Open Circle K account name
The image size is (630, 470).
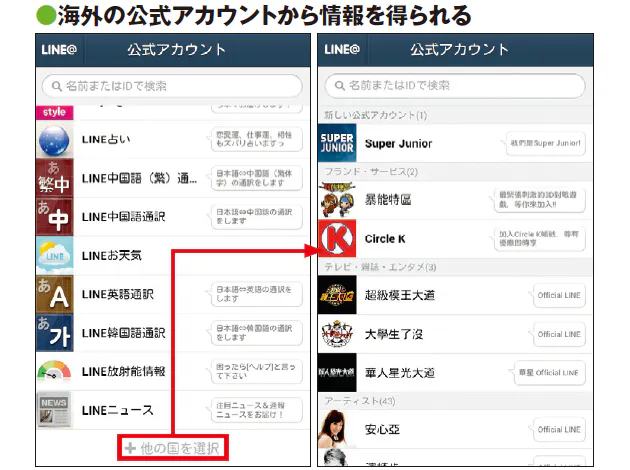click(x=385, y=239)
